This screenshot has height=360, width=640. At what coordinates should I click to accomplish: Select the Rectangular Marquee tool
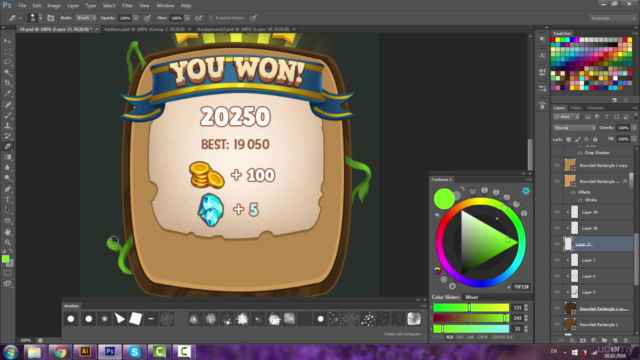coord(8,51)
